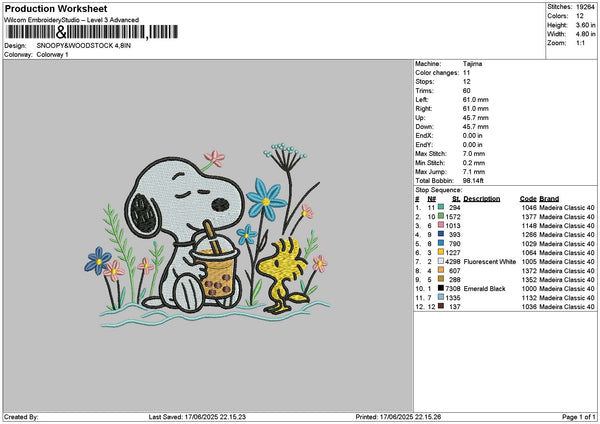Screen dimensions: 600x424
Task: Click the dark brown swatch for stop 12
Action: point(443,306)
